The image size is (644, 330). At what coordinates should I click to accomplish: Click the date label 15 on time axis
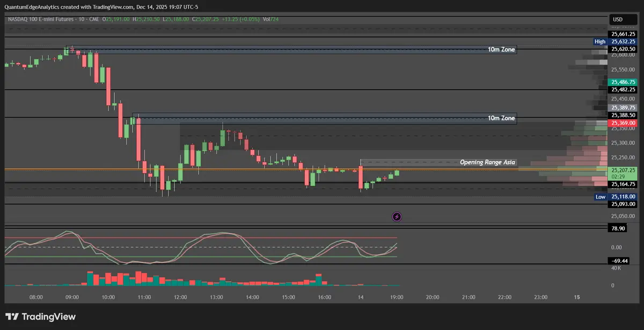click(x=577, y=297)
